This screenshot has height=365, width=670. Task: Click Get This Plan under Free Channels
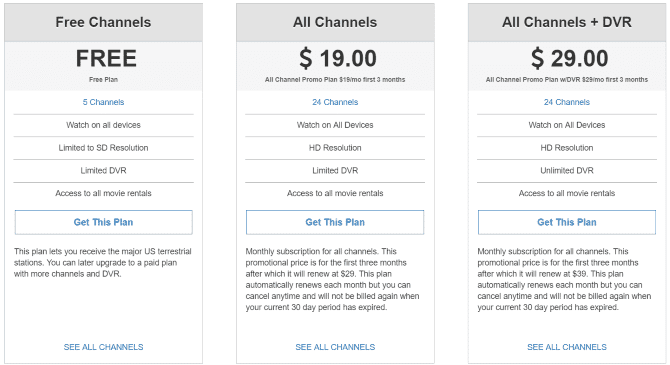[x=103, y=222]
